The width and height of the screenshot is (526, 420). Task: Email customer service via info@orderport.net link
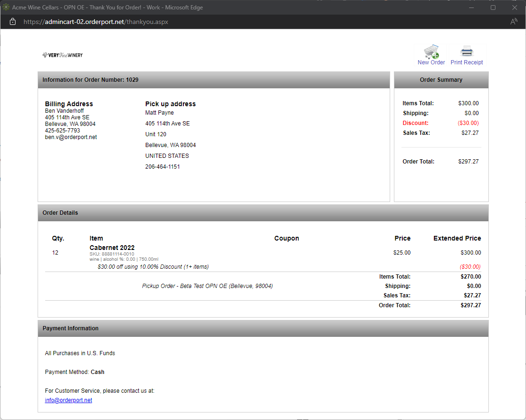pos(68,400)
